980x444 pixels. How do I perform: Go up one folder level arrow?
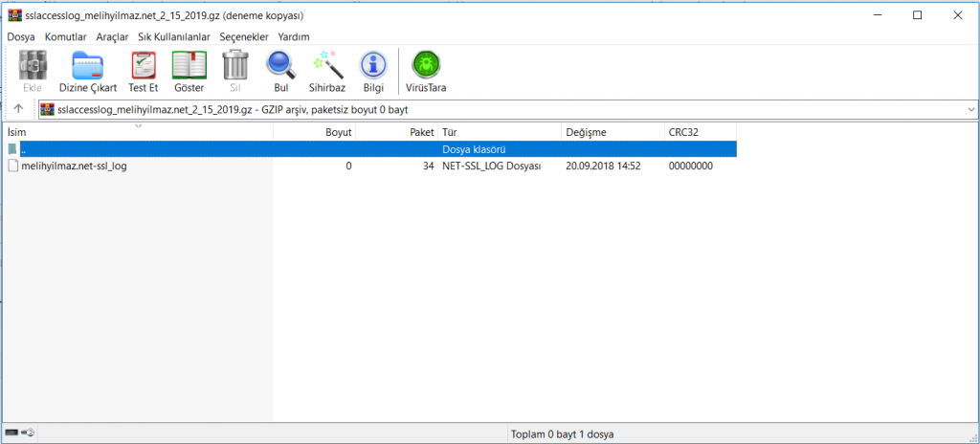[x=18, y=109]
